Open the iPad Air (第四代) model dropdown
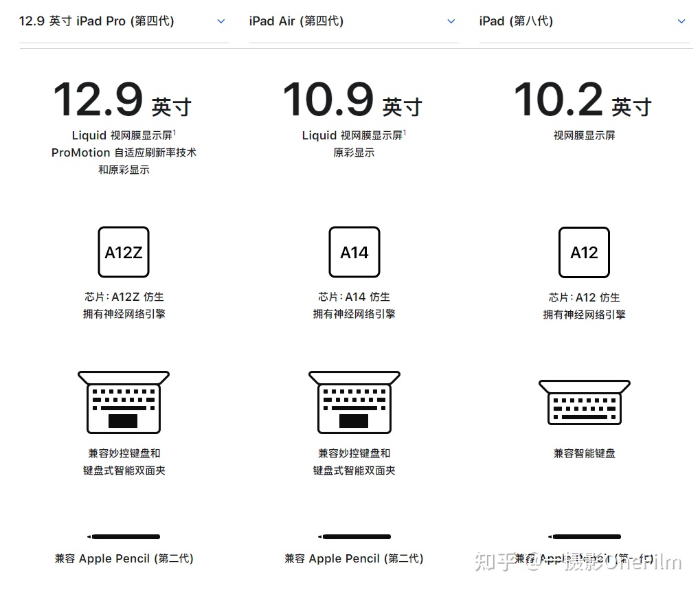 click(x=354, y=21)
